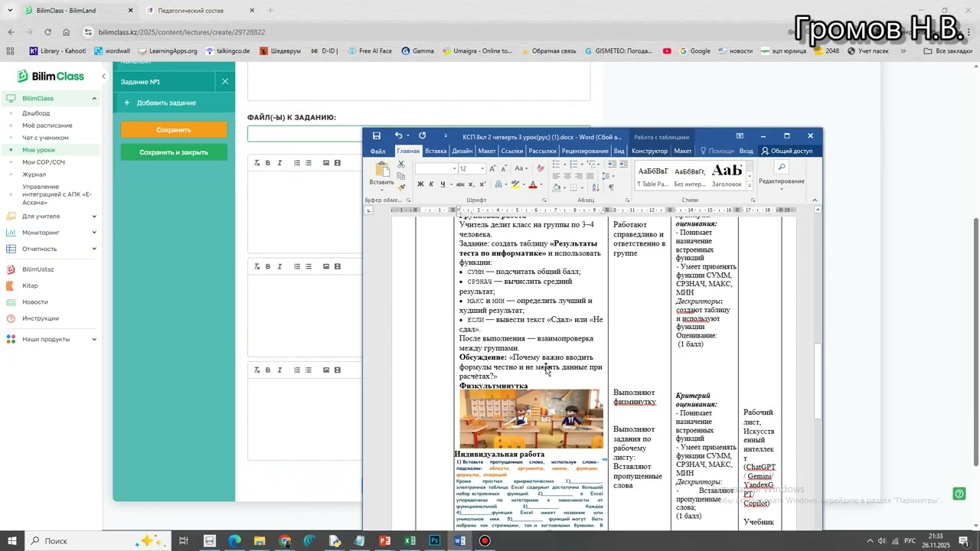This screenshot has height=551, width=980.
Task: Decrease font size with the shrink font icon
Action: pyautogui.click(x=504, y=168)
